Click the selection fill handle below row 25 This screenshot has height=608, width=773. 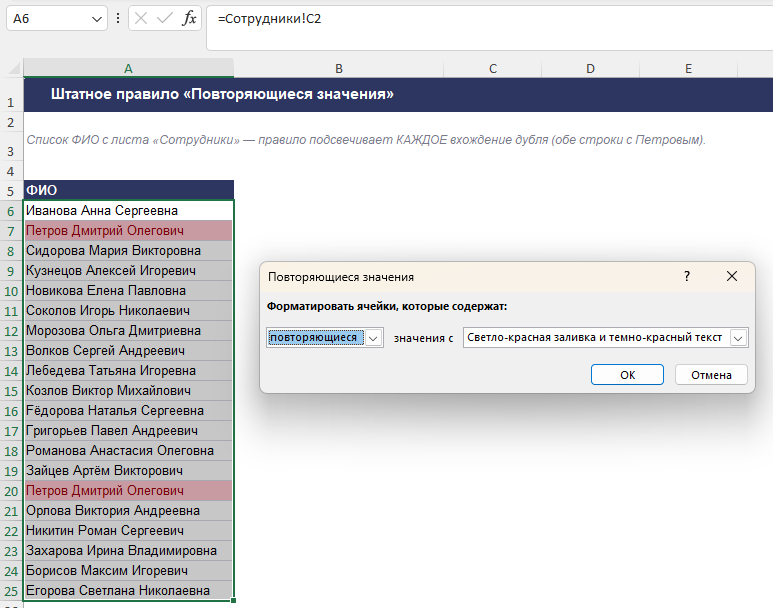click(234, 600)
